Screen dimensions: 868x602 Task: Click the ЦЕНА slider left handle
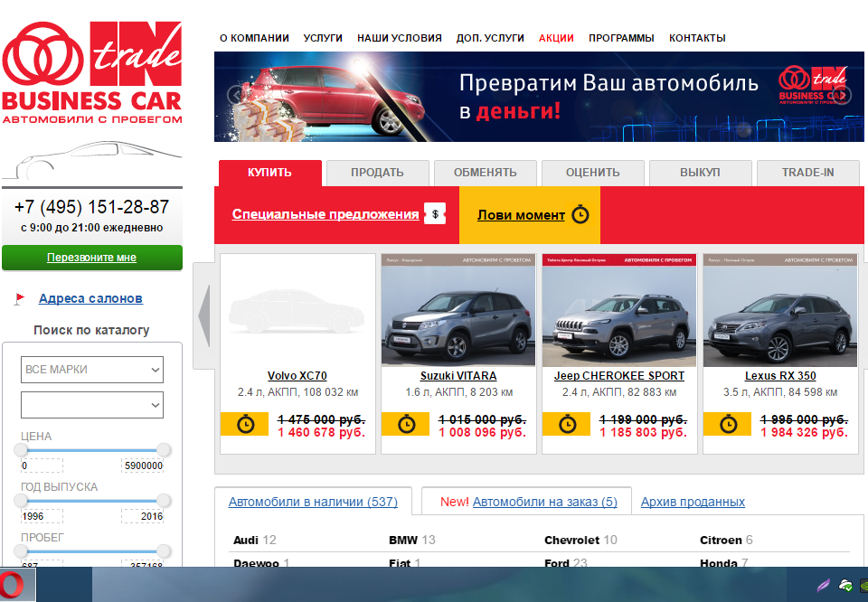click(21, 450)
